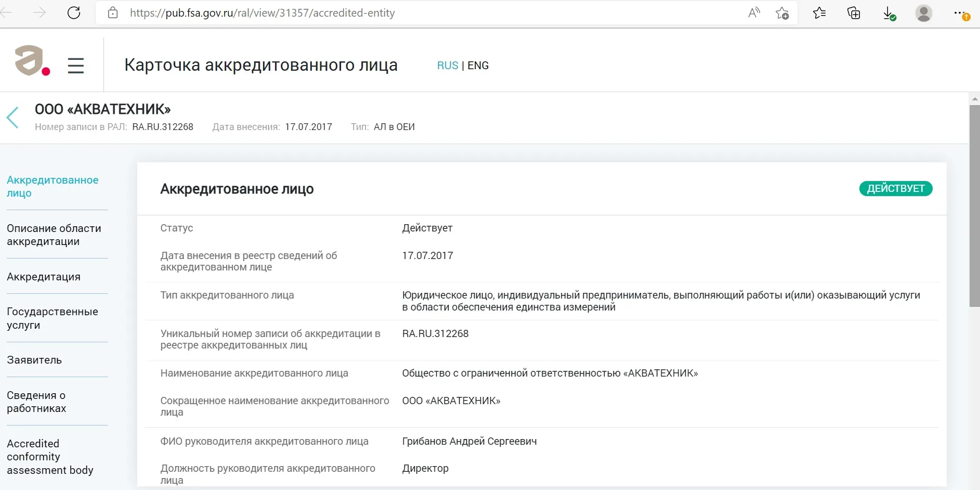
Task: Add page to favorites star icon
Action: point(782,13)
